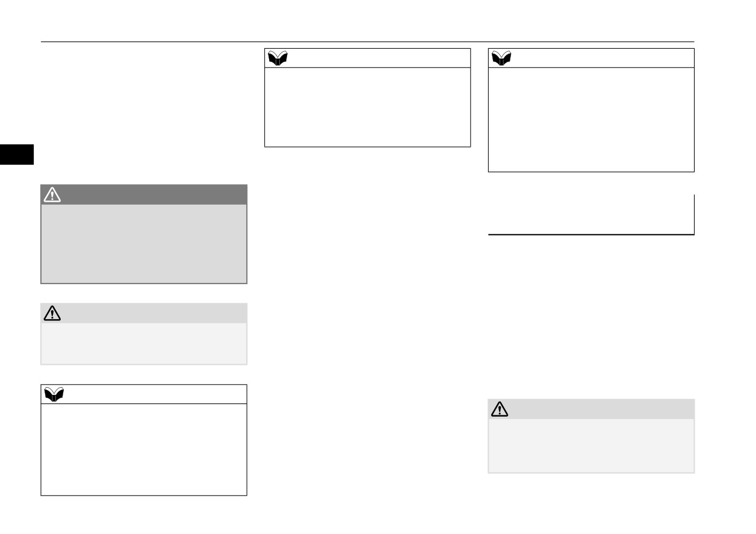
Task: Click the dark gray warning header bar
Action: (144, 194)
